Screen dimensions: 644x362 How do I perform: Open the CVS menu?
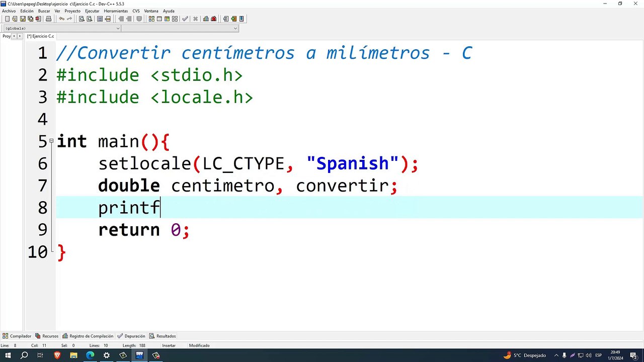click(x=136, y=11)
